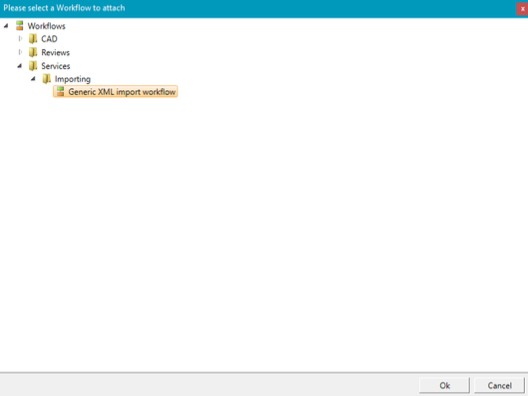Viewport: 528px width, 396px height.
Task: Click the Reviews folder icon
Action: pyautogui.click(x=33, y=52)
